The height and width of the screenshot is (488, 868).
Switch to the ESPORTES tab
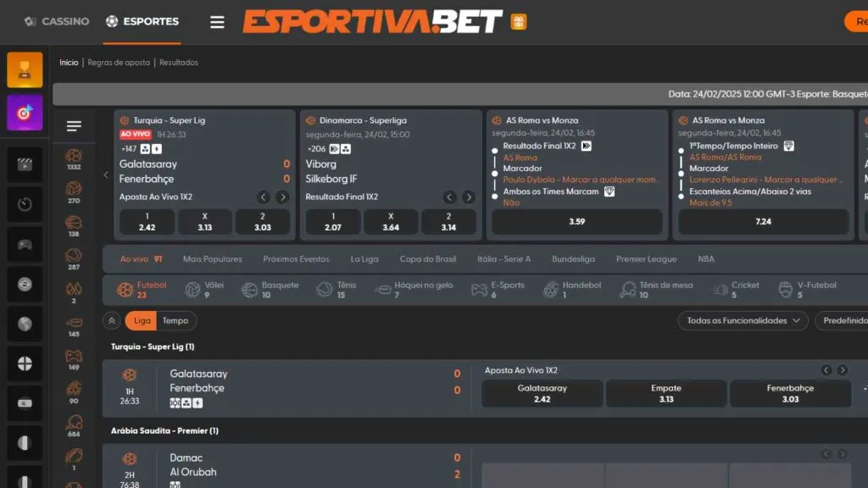click(x=142, y=22)
